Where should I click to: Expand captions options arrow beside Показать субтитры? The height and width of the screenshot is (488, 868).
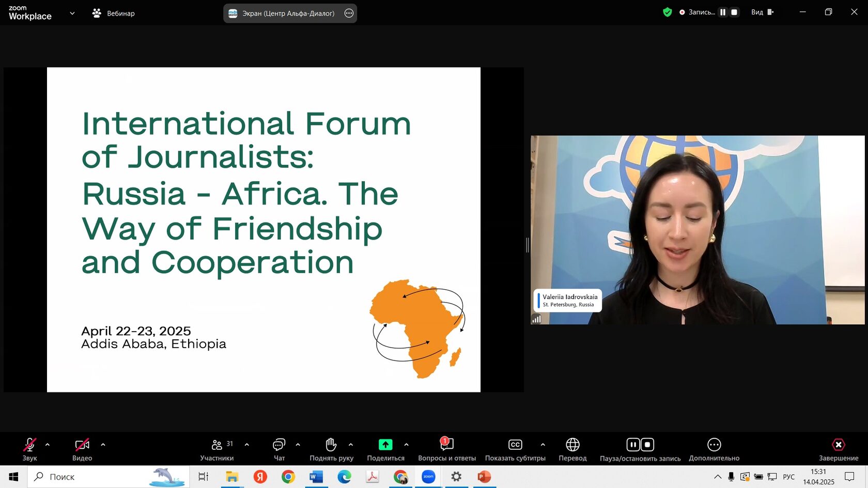click(x=542, y=445)
